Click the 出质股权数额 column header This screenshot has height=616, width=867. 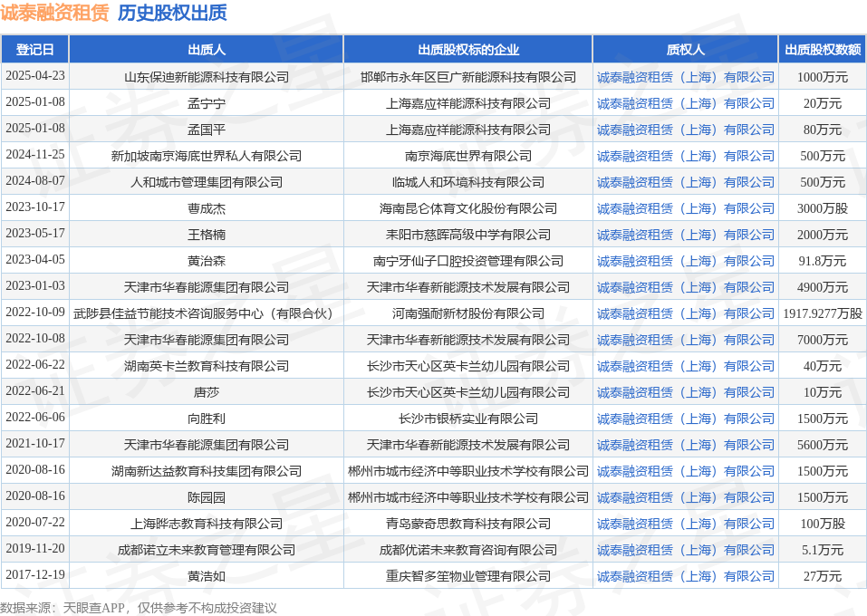(823, 49)
